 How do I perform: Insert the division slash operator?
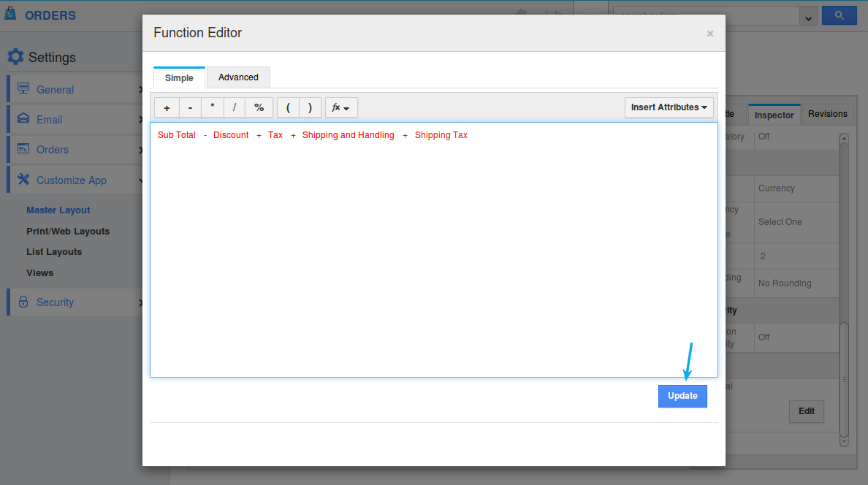coord(235,107)
